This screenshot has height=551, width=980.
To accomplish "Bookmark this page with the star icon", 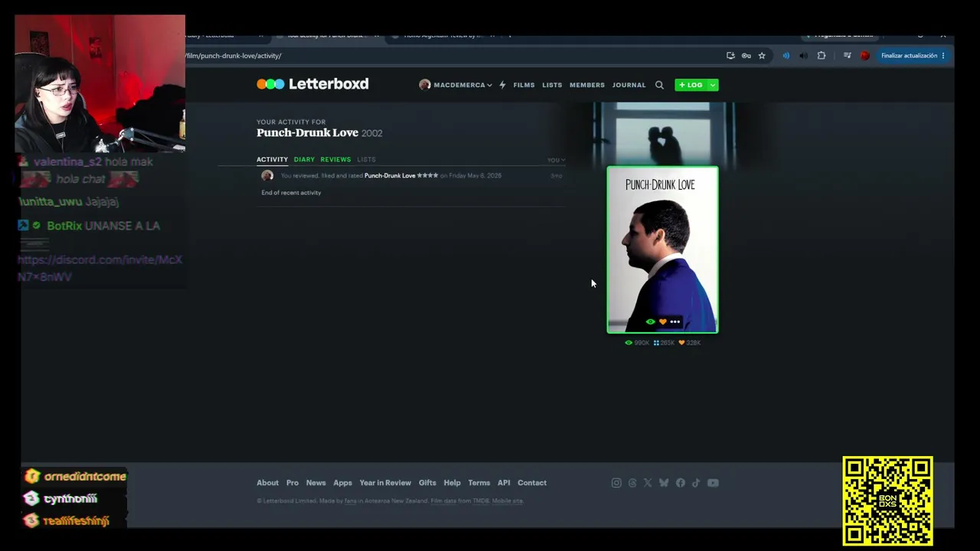I will [x=762, y=56].
